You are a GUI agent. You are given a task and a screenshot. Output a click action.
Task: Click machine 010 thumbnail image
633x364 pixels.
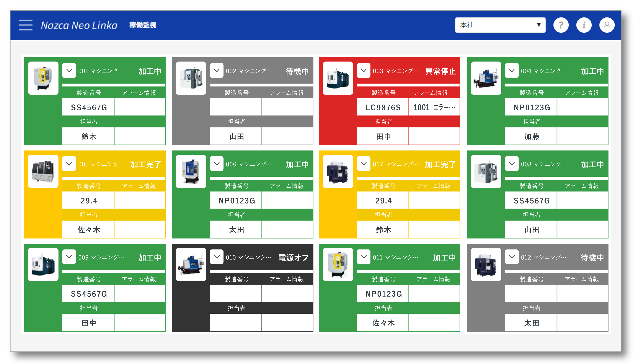[x=191, y=264]
